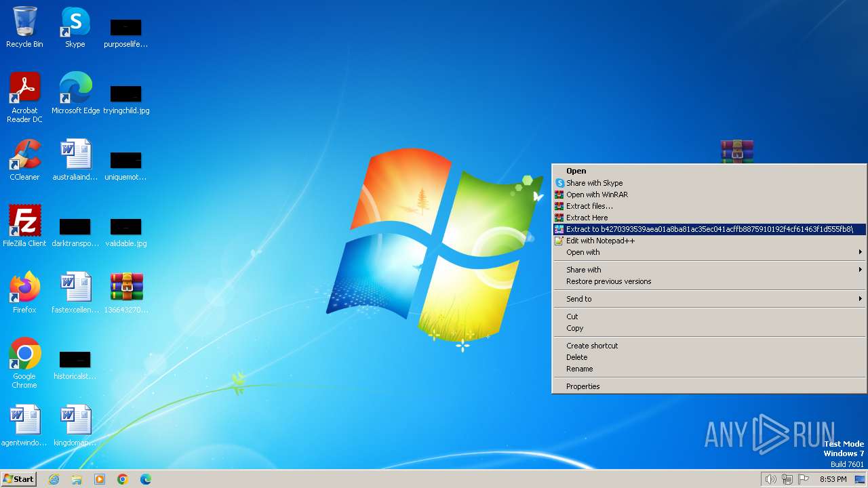Image resolution: width=868 pixels, height=488 pixels.
Task: Open Windows Media Player from taskbar
Action: [x=100, y=479]
